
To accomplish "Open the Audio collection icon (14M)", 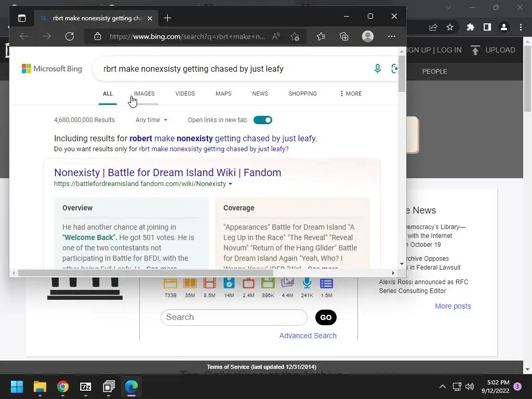I will point(229,284).
